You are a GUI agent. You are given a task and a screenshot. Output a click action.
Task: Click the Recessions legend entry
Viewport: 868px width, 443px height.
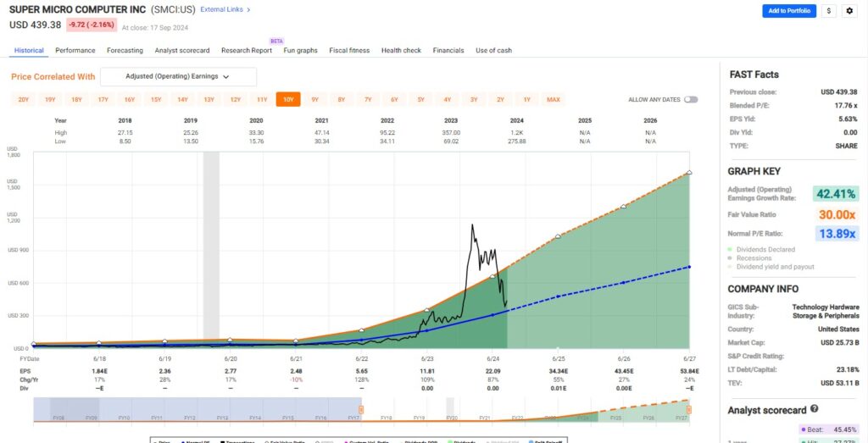(x=750, y=258)
